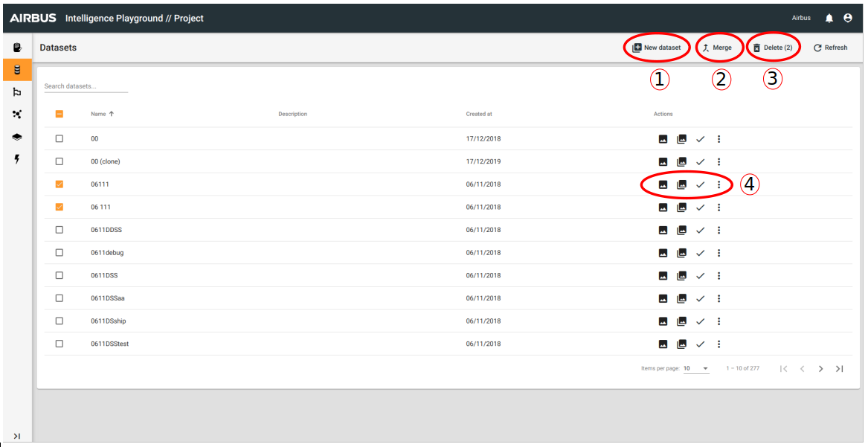Click checkmark icon for 00 (clone)
This screenshot has width=868, height=447.
(700, 162)
